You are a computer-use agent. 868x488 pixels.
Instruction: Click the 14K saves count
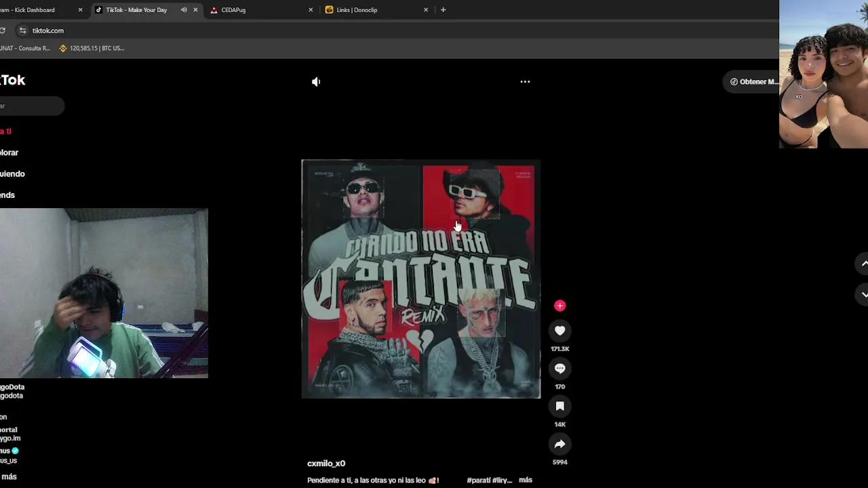pos(559,424)
